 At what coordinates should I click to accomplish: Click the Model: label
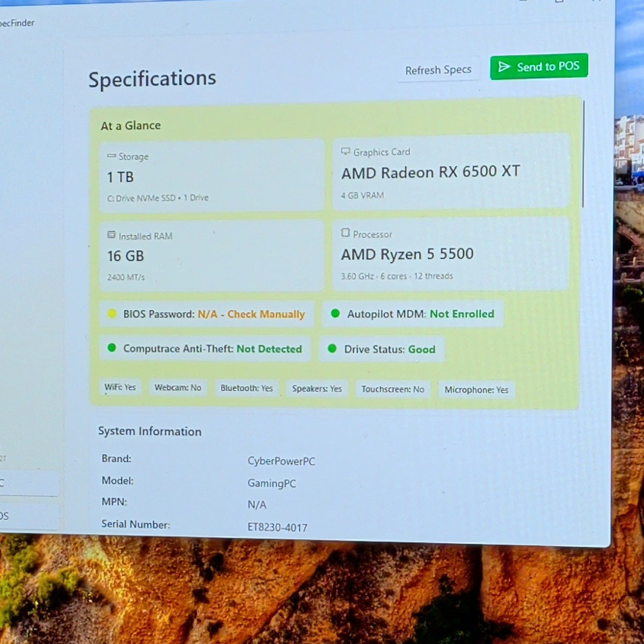[x=118, y=480]
